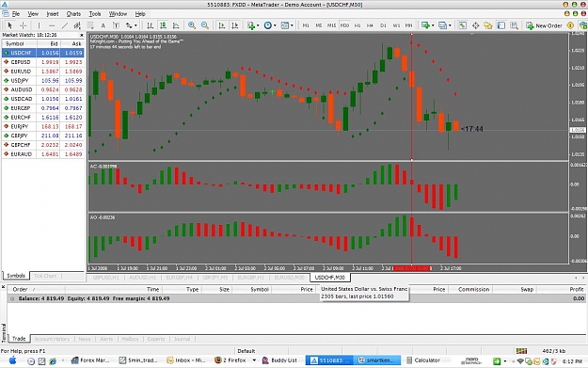Viewport: 588px width, 368px height.
Task: Open the new chart dropdown
Action: tap(427, 25)
